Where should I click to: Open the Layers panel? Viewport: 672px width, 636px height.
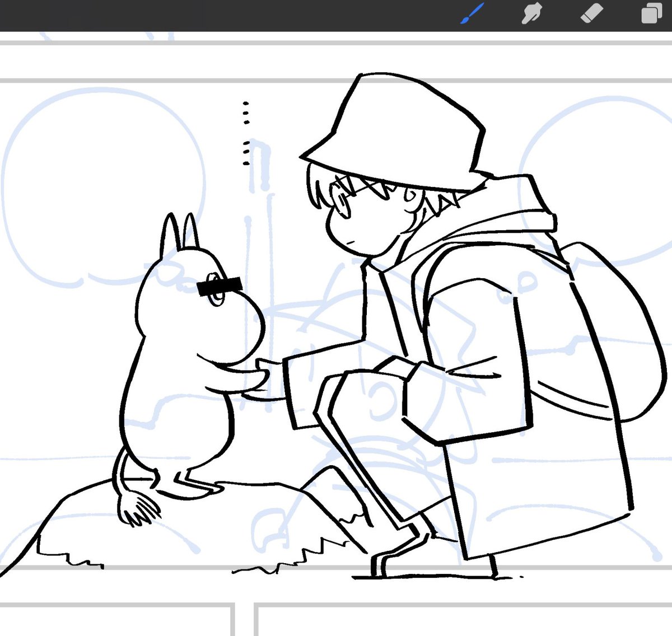tap(651, 13)
